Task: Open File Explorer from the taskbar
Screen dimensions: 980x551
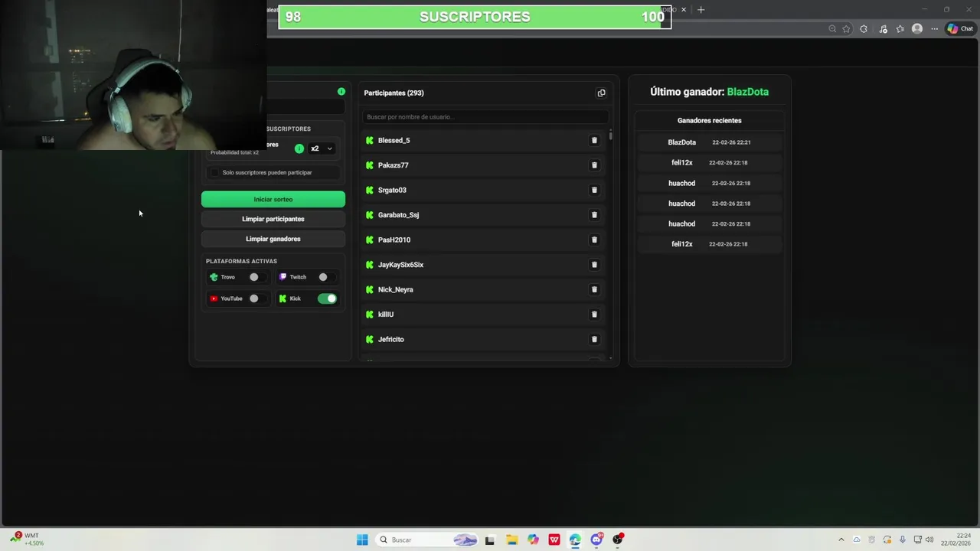Action: (x=511, y=540)
